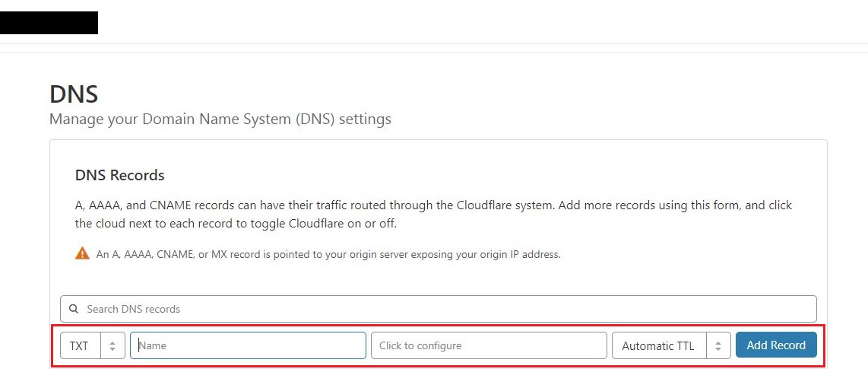Click the origin IP address warning message

pos(328,255)
